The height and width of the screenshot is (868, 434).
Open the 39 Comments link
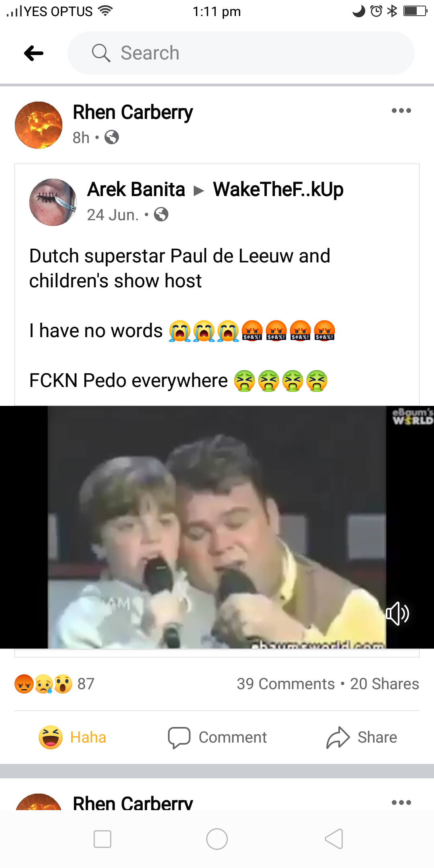(x=286, y=684)
